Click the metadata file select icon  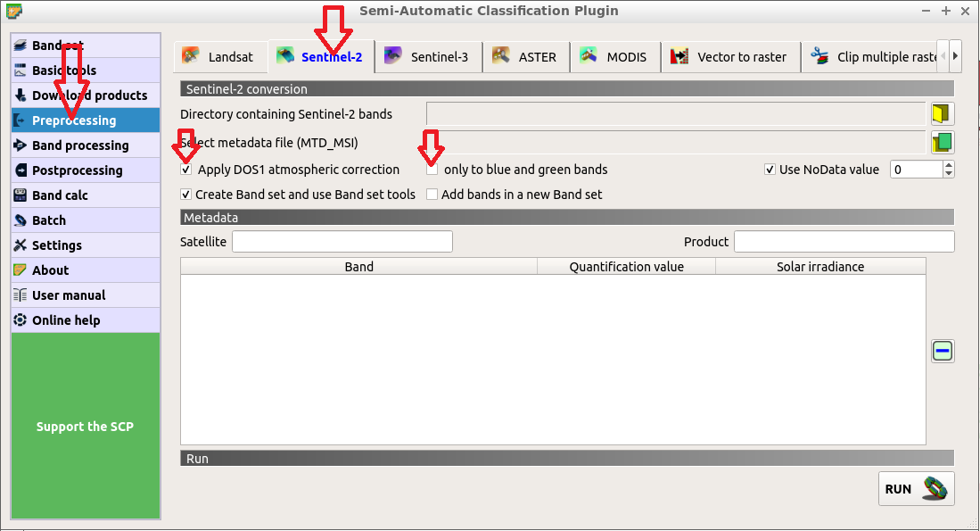coord(942,142)
